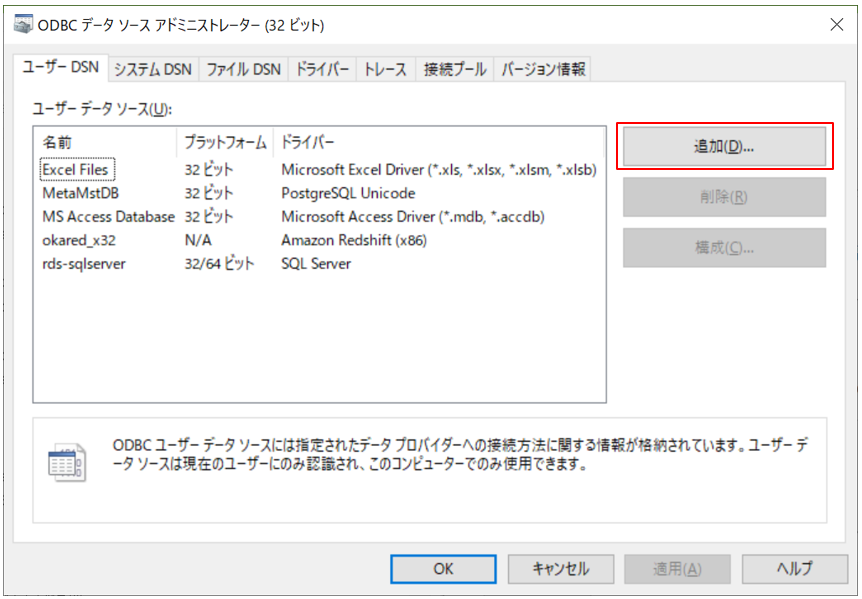Screen dimensions: 862x599
Task: Open the 接続プール tab
Action: [455, 69]
